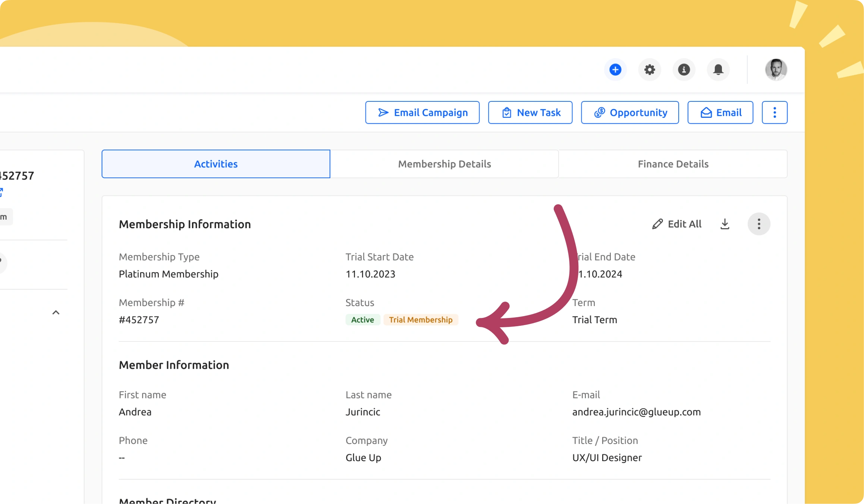Open top toolbar vertical ellipsis menu
The height and width of the screenshot is (504, 864).
pos(775,113)
